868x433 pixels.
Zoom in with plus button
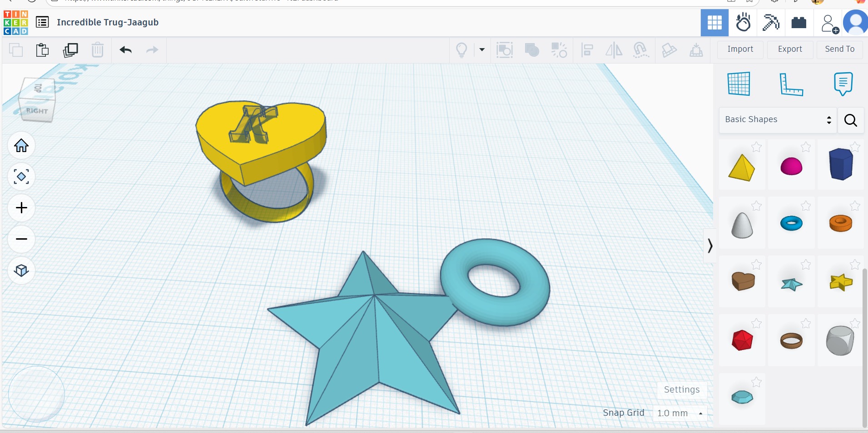21,208
